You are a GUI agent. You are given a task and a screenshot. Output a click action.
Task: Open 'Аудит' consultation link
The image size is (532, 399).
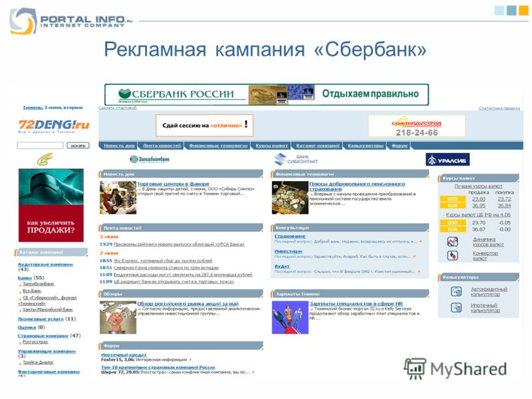point(282,267)
